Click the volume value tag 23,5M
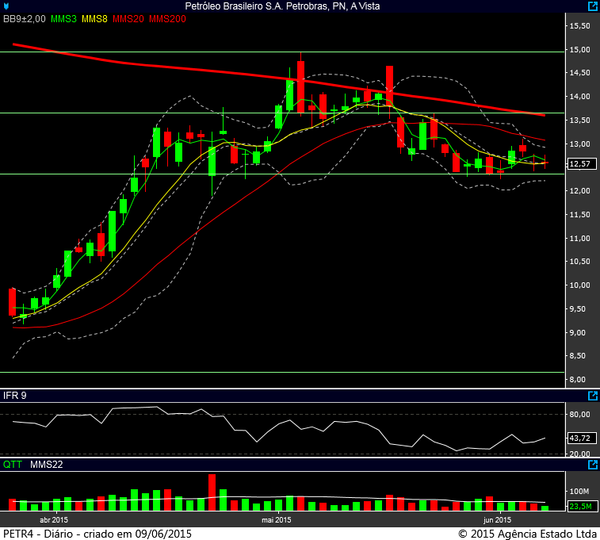600x540 pixels. pyautogui.click(x=579, y=507)
